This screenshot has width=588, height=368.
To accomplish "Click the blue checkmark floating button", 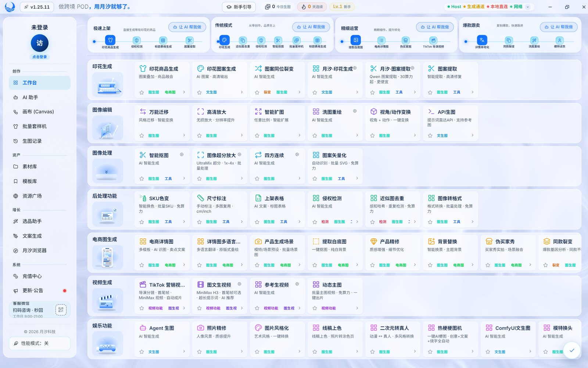I will pyautogui.click(x=571, y=350).
